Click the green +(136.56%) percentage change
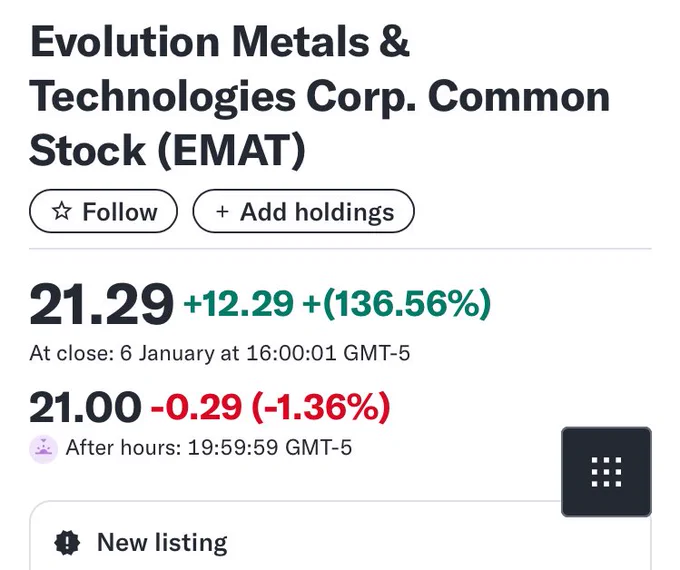This screenshot has height=570, width=680. tap(397, 303)
